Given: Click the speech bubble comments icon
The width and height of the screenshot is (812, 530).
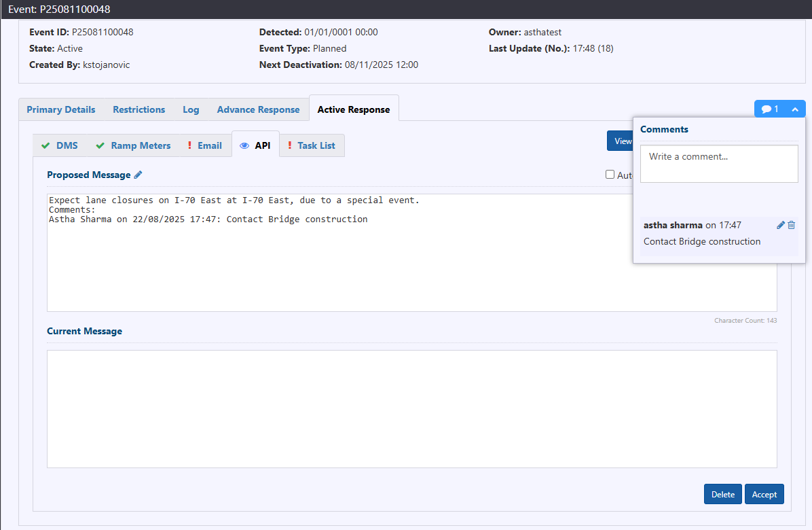Looking at the screenshot, I should click(767, 109).
